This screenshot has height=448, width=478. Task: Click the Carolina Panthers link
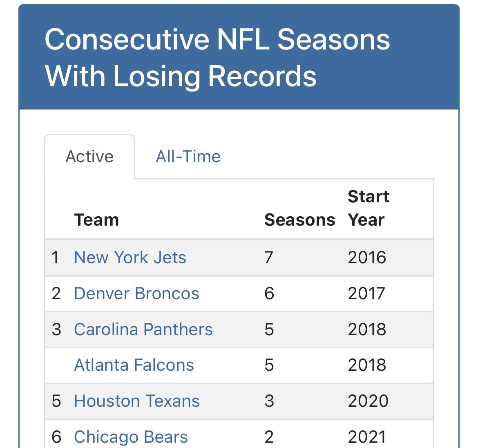(x=143, y=329)
